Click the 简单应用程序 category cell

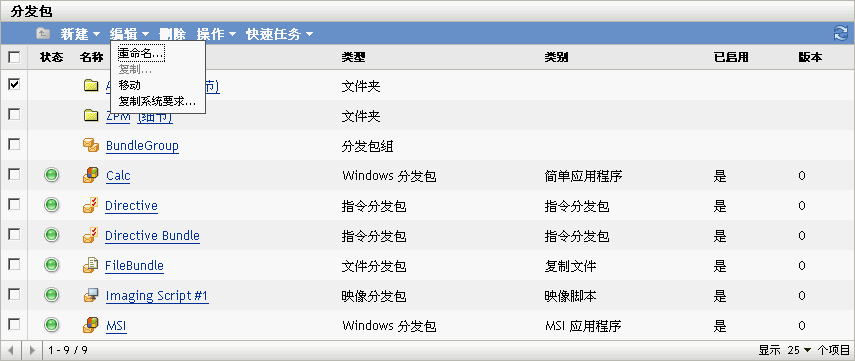(x=583, y=176)
